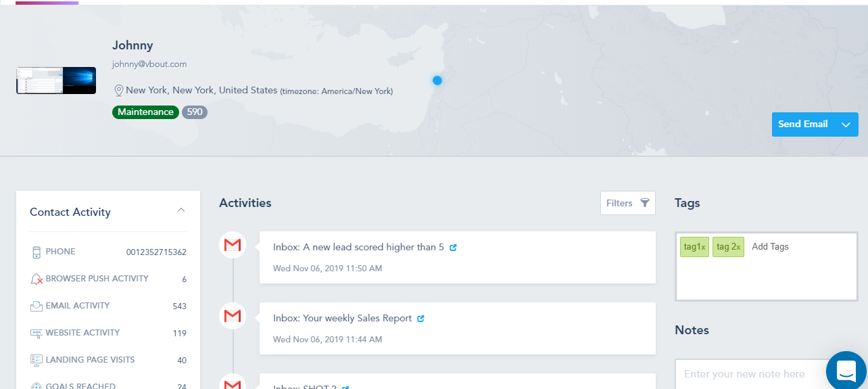
Task: Open 'A new lead scored higher than 5' activity
Action: pos(458,257)
